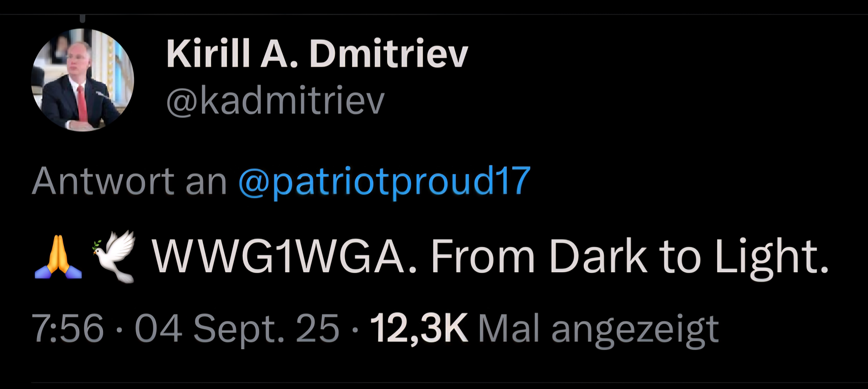The width and height of the screenshot is (868, 389).
Task: Click the red tie in avatar photo
Action: (x=82, y=103)
